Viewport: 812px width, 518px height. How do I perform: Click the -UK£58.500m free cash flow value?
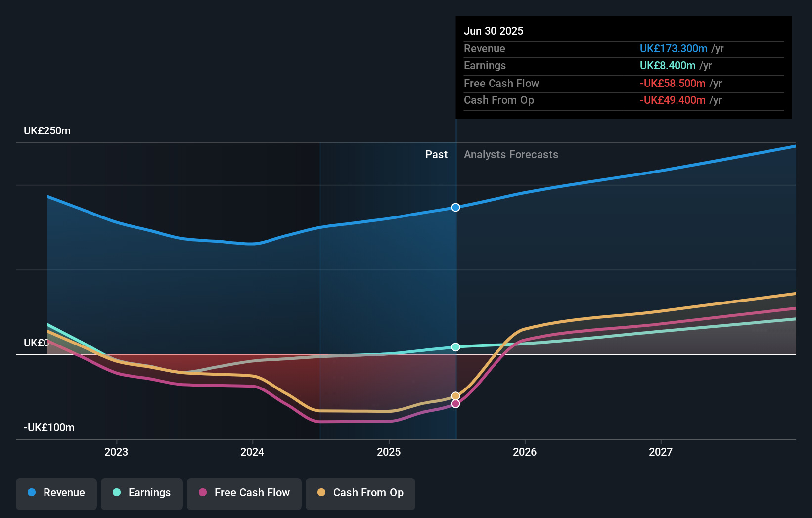coord(673,83)
